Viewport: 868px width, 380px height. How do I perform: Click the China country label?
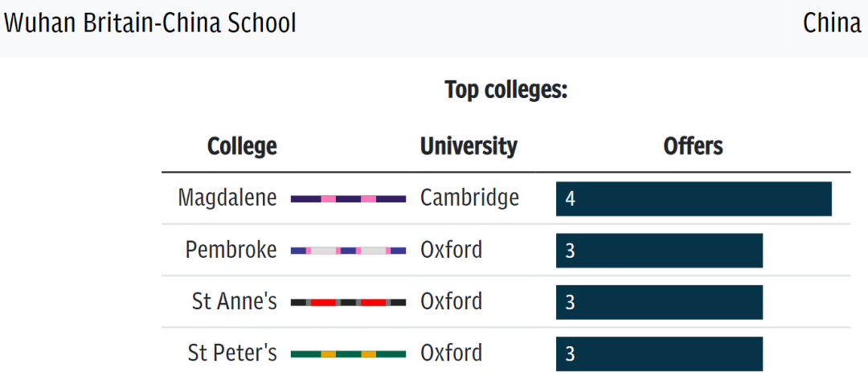(x=831, y=23)
